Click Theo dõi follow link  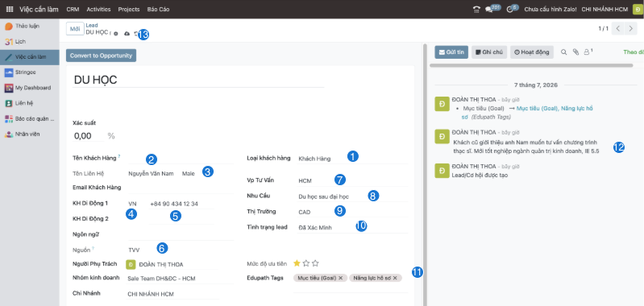coord(634,52)
